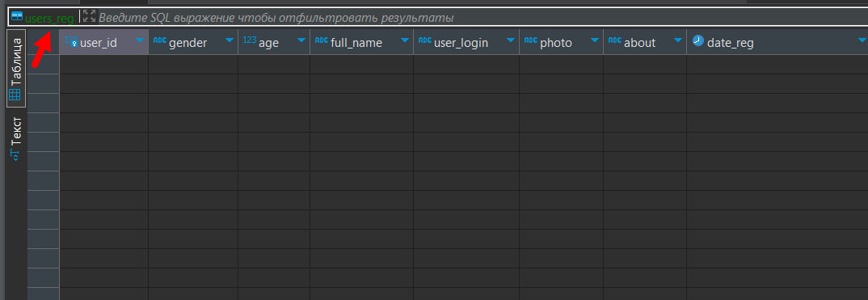Open user_login column filter dropdown arrow
This screenshot has height=300, width=868.
click(511, 40)
